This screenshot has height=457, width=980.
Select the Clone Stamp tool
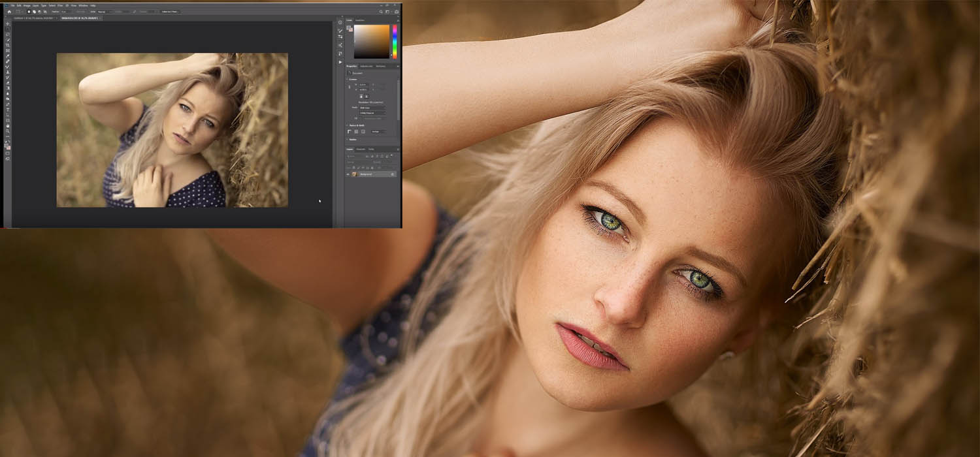click(8, 72)
